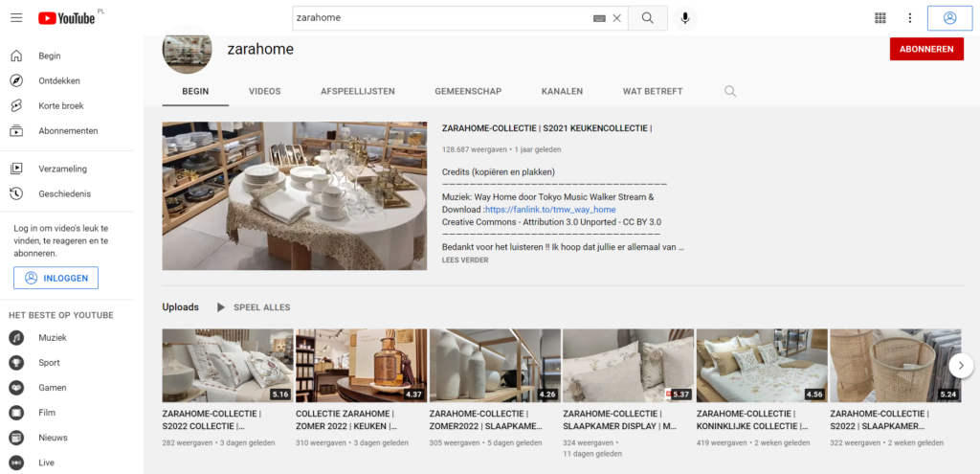The image size is (980, 474).
Task: Open title SLAAPKAMER DISPLAY video
Action: pyautogui.click(x=617, y=420)
